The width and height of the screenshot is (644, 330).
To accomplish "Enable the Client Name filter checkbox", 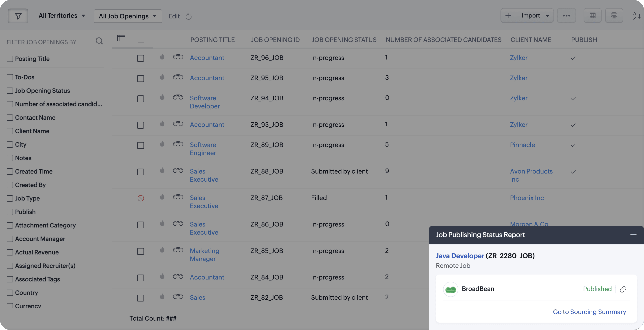I will pos(10,131).
